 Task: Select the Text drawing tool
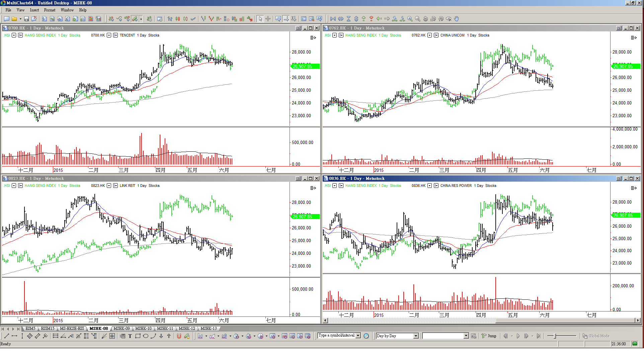[x=130, y=336]
